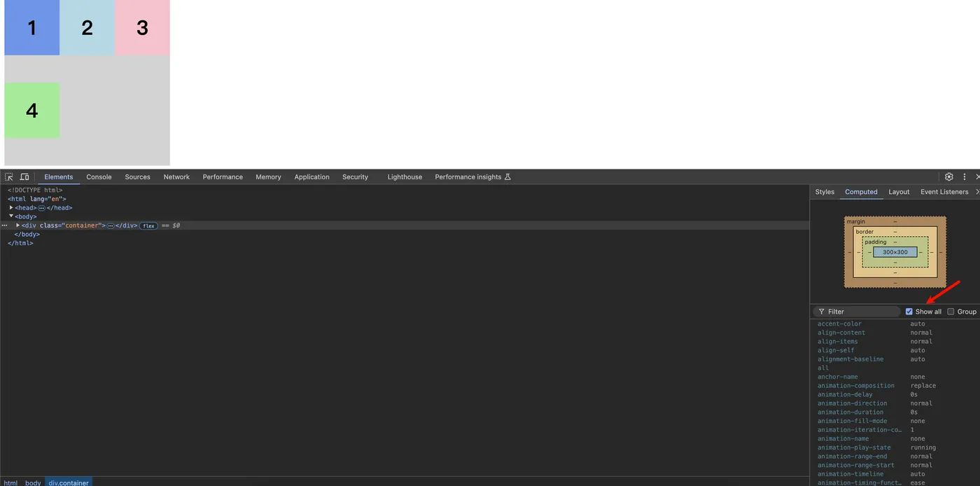
Task: Select the <!DOCTYPE html> line
Action: click(x=35, y=190)
